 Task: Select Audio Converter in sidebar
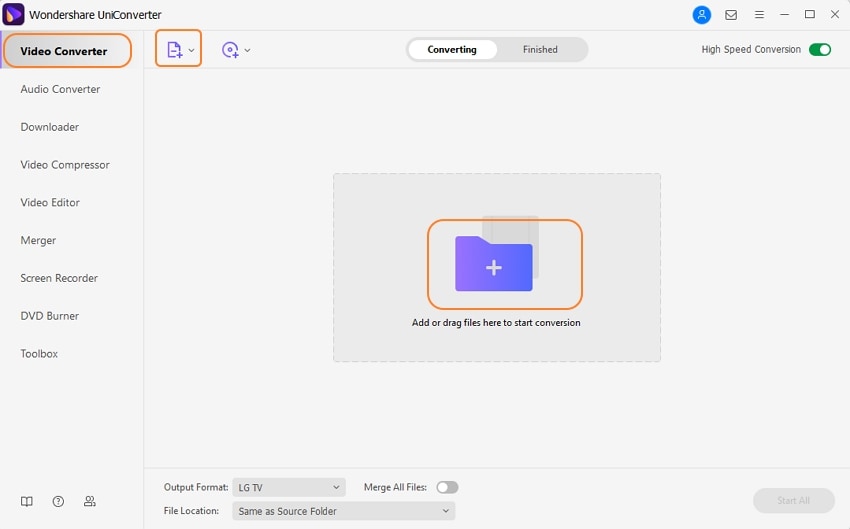pos(60,89)
